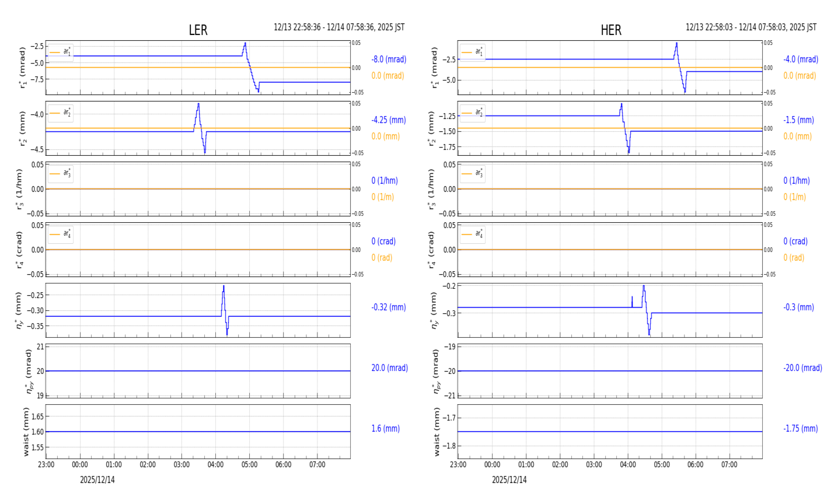824x504 pixels.
Task: Click the 05:00 time tick under HER
Action: (x=662, y=465)
